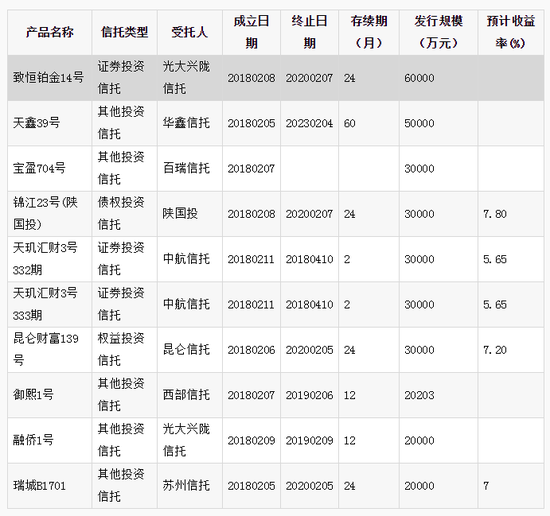Click 光大兴陇信托 in 致恒铂金14号 row
Screen dimensions: 550x516
pos(186,78)
